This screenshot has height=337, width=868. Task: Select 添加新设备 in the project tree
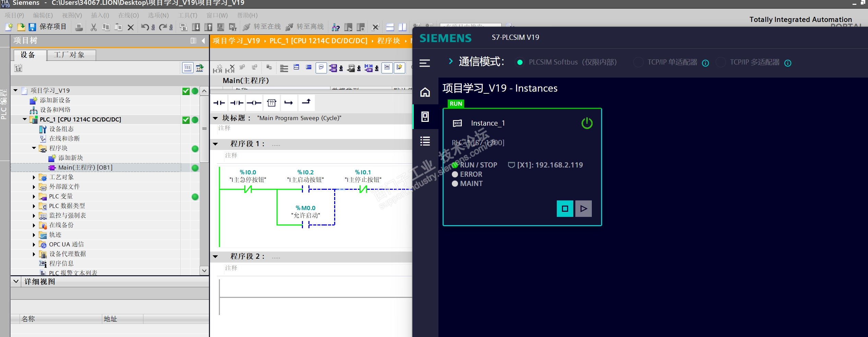tap(55, 100)
